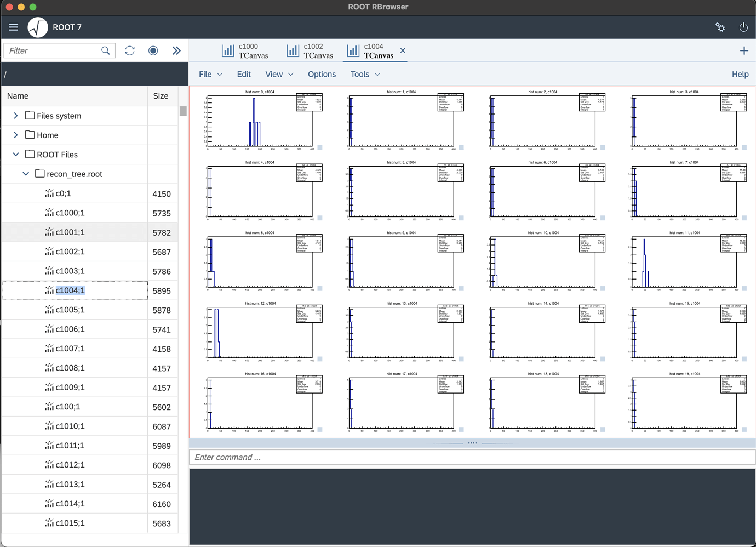Open the settings gears icon

720,27
